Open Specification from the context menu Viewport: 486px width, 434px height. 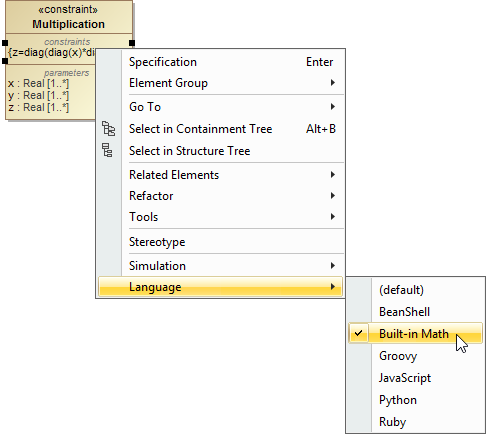click(x=220, y=62)
